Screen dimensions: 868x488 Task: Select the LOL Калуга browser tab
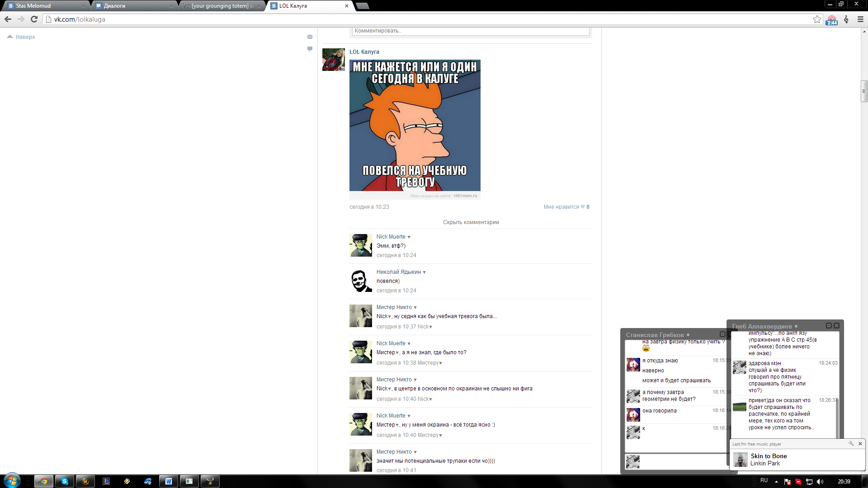(309, 6)
